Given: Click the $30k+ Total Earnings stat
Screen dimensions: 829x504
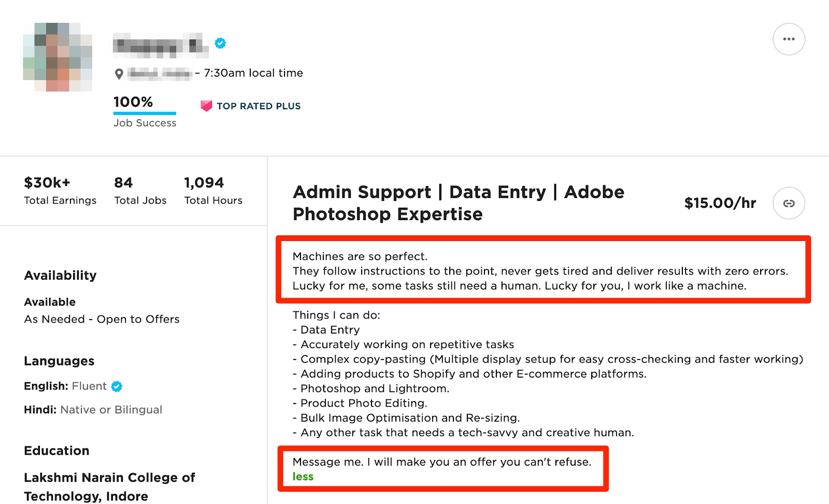Looking at the screenshot, I should (x=60, y=191).
